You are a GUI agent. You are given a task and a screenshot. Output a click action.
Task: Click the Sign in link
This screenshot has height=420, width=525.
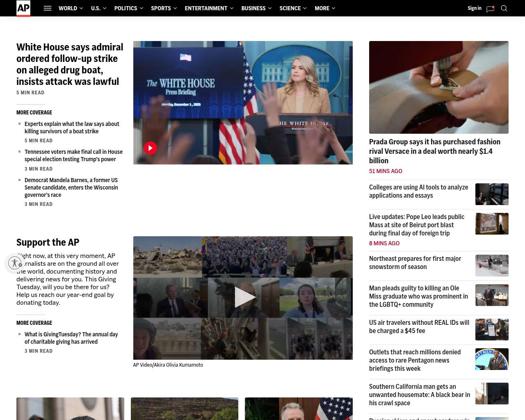474,8
